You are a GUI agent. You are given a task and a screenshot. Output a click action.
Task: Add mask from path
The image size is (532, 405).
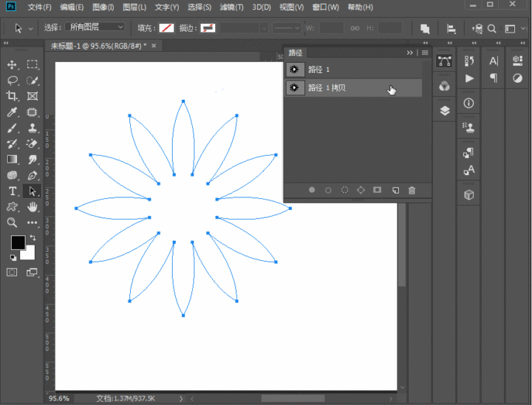point(378,190)
